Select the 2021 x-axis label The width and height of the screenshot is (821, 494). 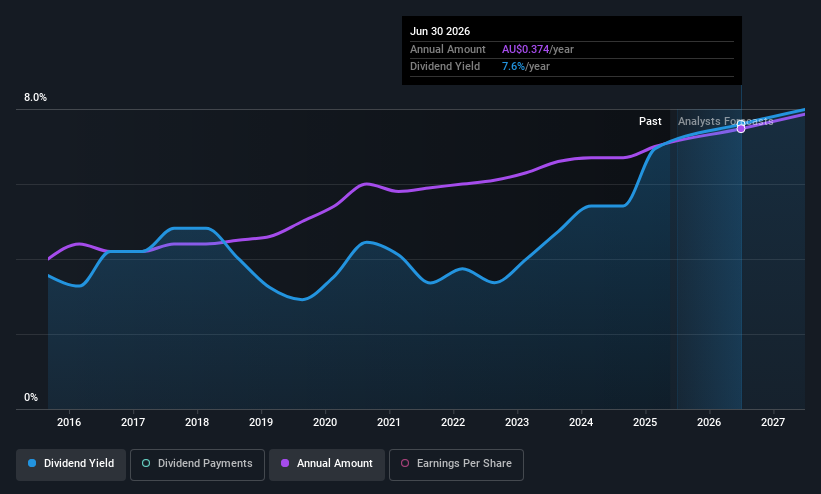pyautogui.click(x=389, y=422)
